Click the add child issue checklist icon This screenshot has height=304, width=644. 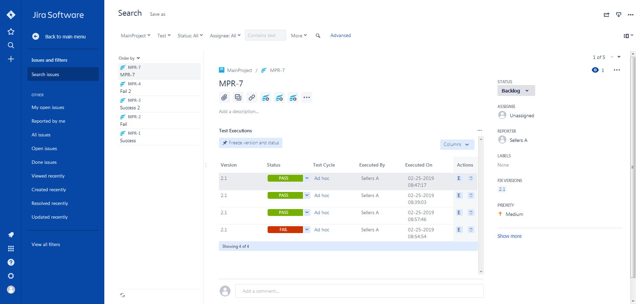238,98
